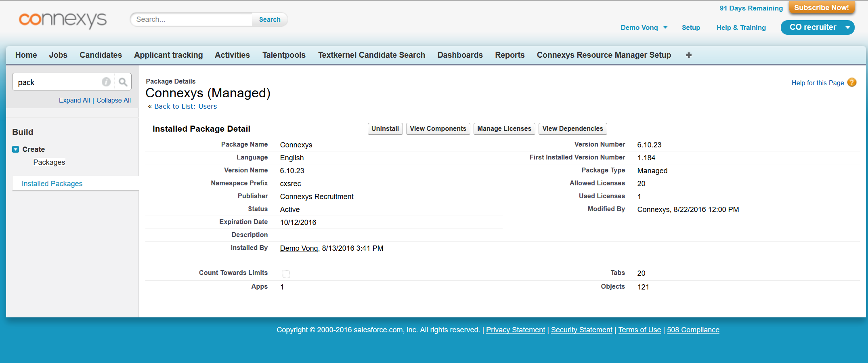868x363 pixels.
Task: Click View Components button
Action: tap(438, 129)
